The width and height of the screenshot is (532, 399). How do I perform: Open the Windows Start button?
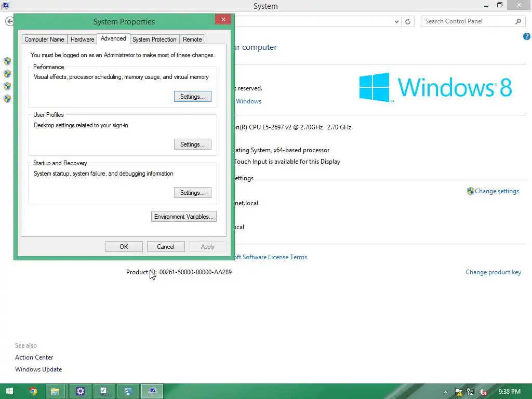coord(9,391)
